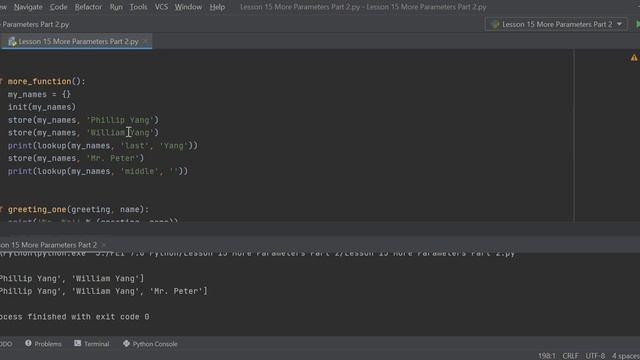Click the Python Console icon
640x360 pixels.
click(x=127, y=343)
